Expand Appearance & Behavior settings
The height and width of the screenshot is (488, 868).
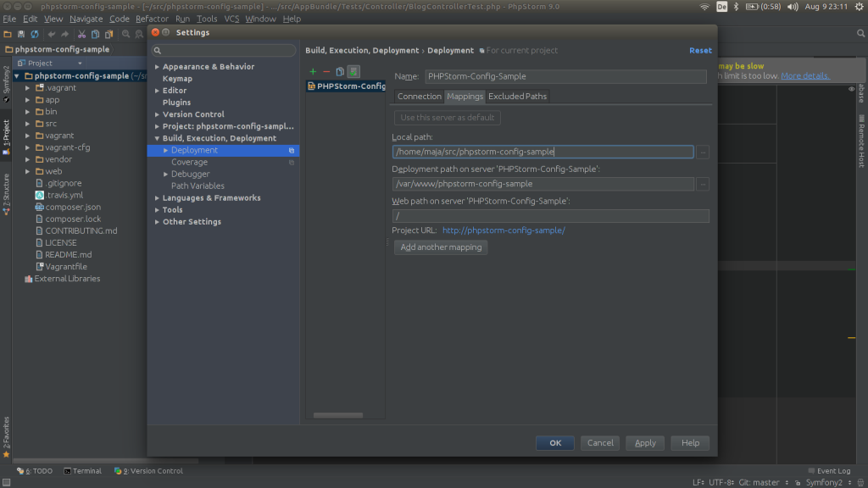157,67
